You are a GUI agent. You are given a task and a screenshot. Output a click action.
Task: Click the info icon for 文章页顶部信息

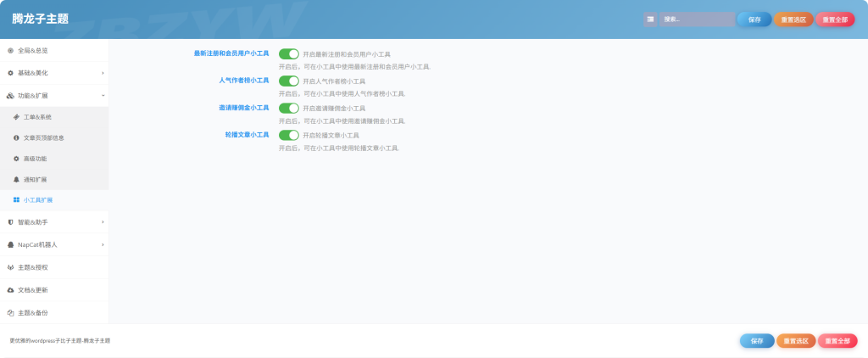pos(17,137)
